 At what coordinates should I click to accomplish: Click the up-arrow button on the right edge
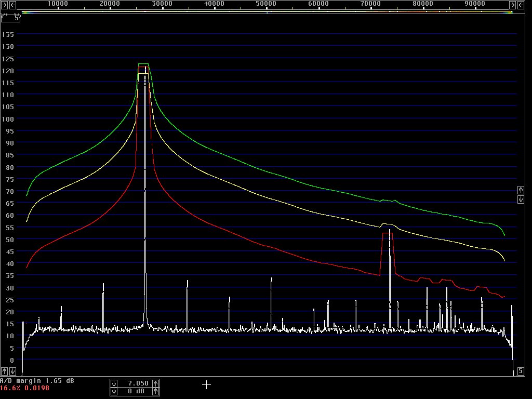click(x=521, y=190)
